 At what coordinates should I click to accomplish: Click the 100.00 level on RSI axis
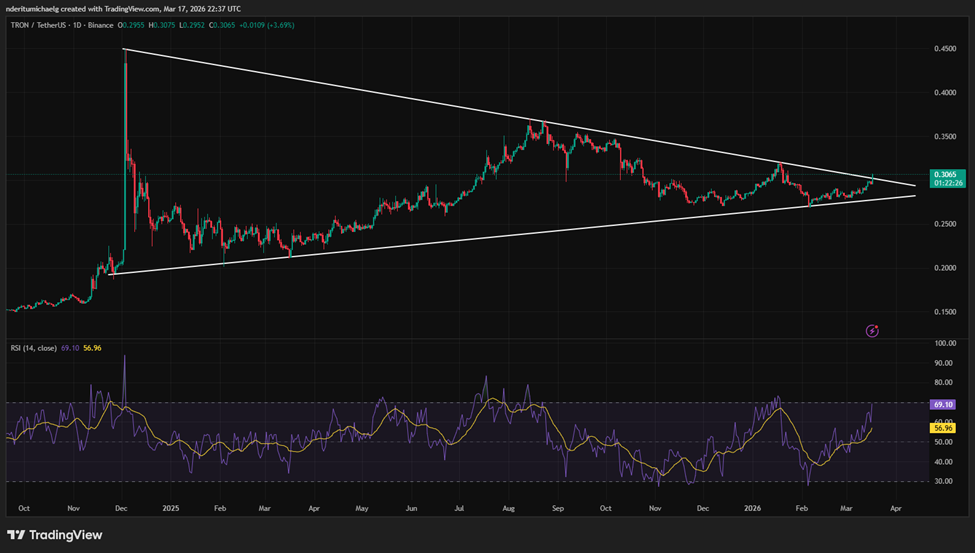[944, 343]
